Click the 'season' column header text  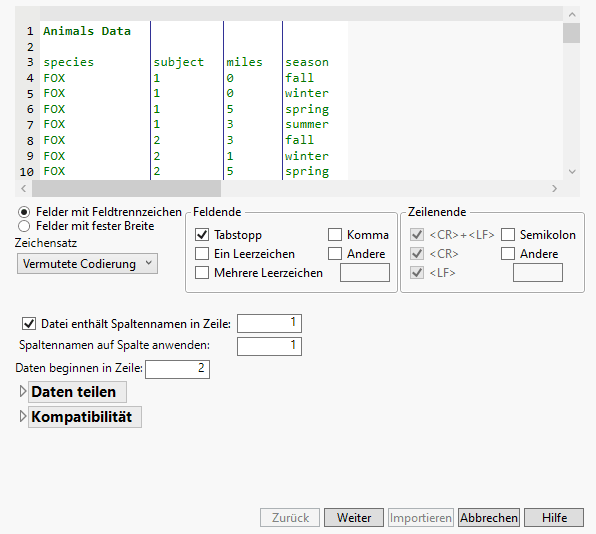coord(307,62)
